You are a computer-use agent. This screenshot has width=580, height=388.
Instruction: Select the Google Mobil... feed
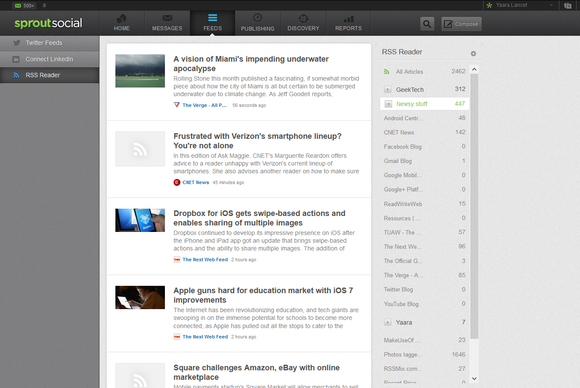pyautogui.click(x=425, y=175)
